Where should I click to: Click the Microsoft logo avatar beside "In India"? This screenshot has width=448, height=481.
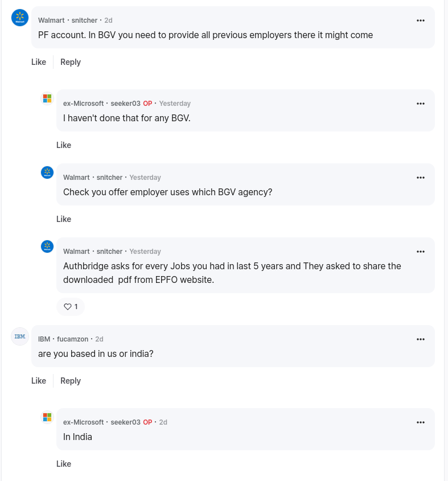coord(47,417)
